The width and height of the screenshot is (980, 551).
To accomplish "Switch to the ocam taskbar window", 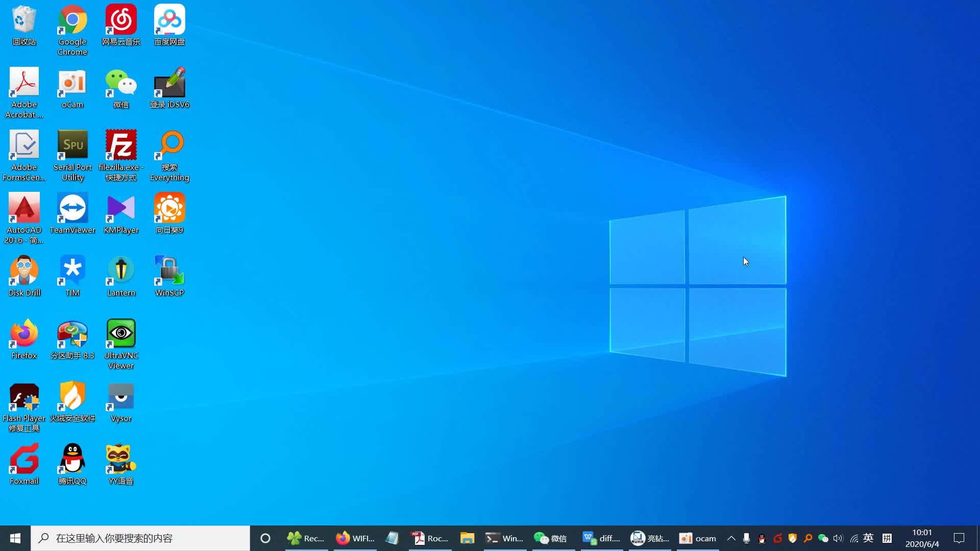I will pyautogui.click(x=698, y=538).
